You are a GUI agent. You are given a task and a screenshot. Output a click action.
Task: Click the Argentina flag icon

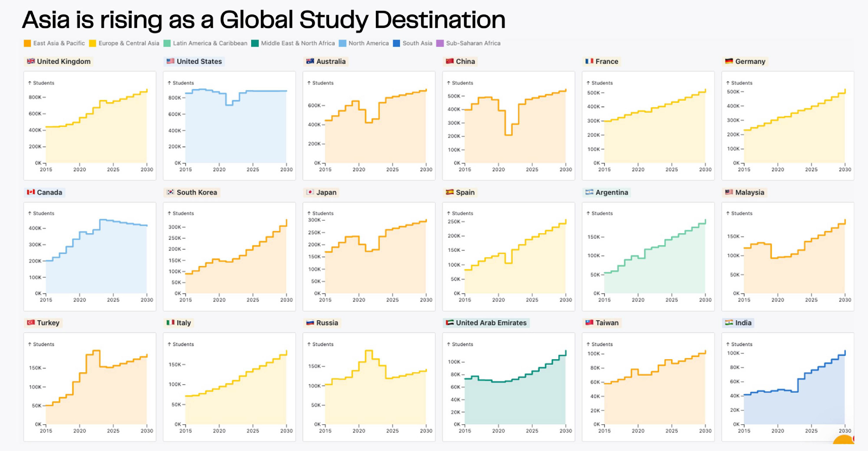point(589,192)
